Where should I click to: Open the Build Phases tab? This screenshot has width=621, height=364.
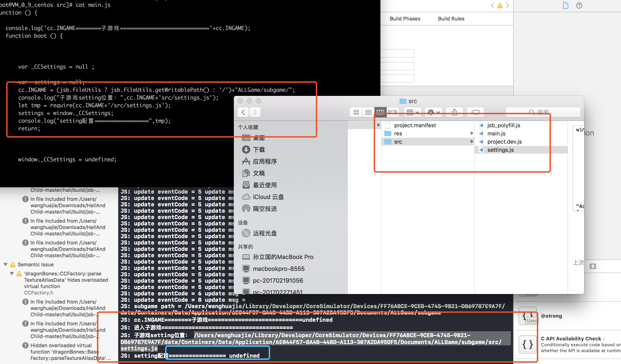click(x=405, y=19)
